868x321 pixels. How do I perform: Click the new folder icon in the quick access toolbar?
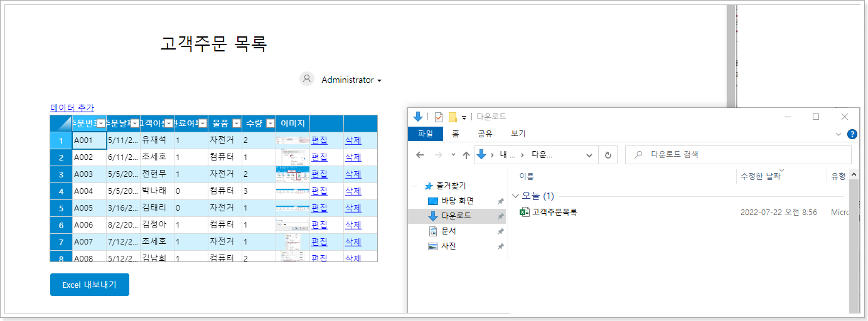click(x=453, y=117)
